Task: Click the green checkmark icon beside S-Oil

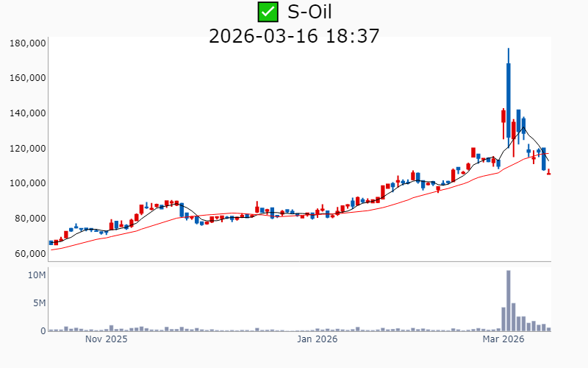Action: click(268, 12)
